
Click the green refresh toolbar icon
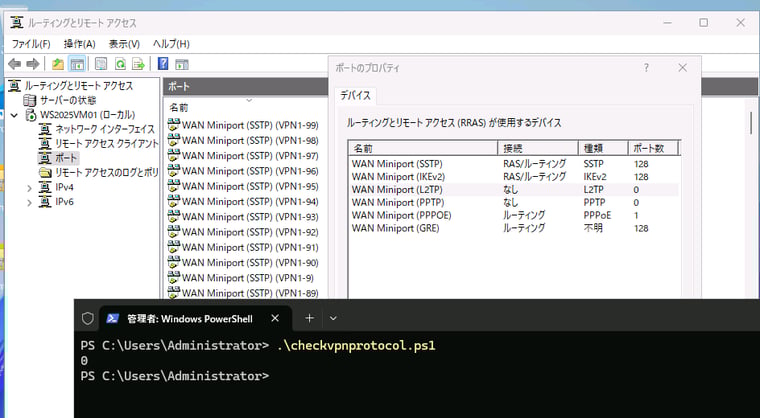click(x=120, y=64)
